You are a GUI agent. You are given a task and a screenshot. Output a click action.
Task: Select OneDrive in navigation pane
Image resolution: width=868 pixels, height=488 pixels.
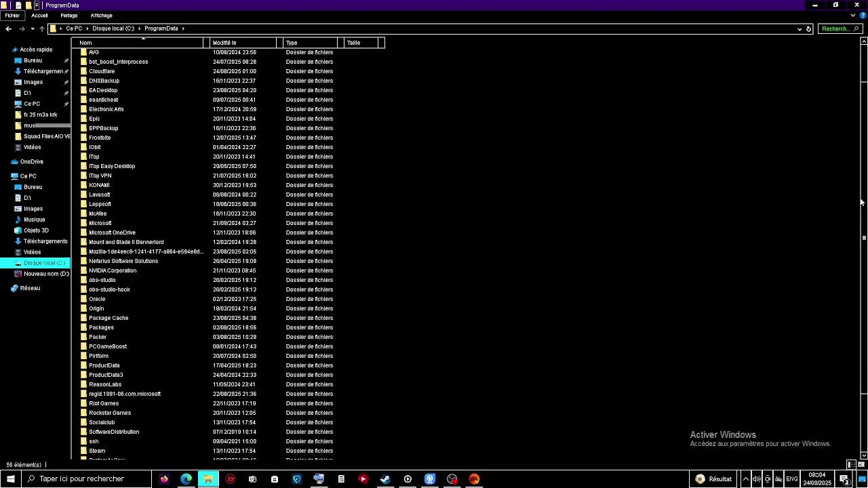(x=31, y=162)
